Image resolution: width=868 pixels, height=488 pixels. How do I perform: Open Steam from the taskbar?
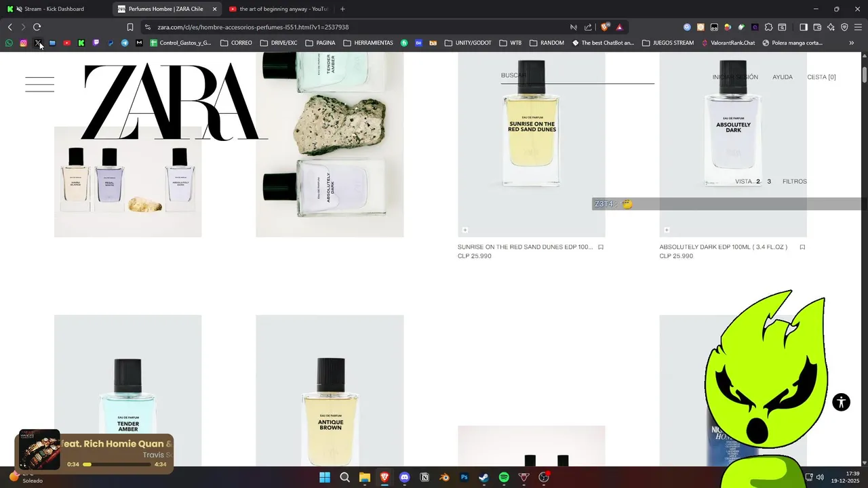(x=484, y=477)
